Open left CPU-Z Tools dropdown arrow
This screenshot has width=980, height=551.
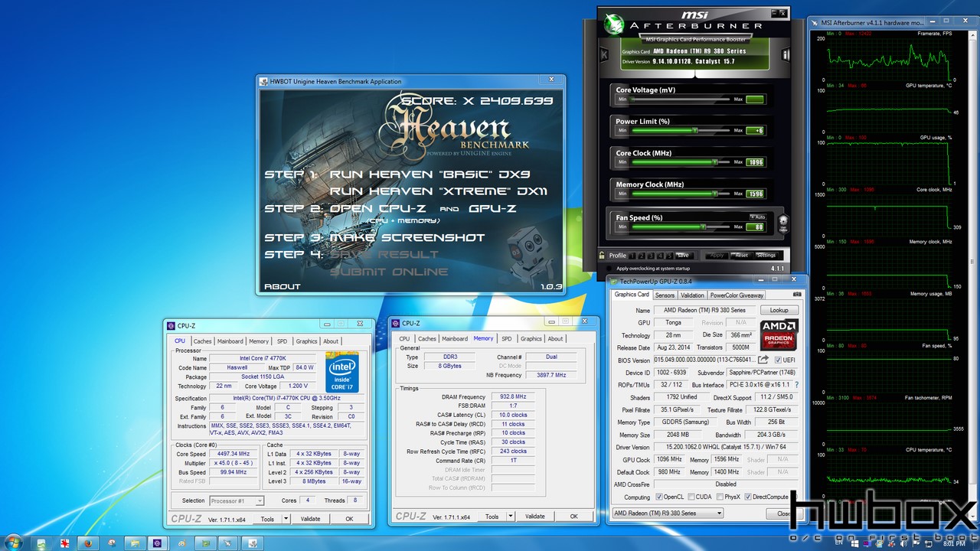[x=286, y=519]
